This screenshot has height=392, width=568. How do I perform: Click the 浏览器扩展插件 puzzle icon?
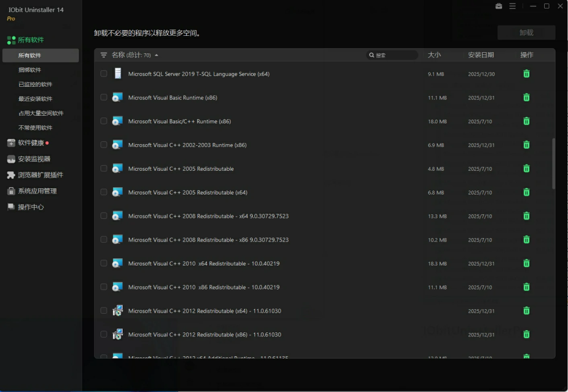11,175
